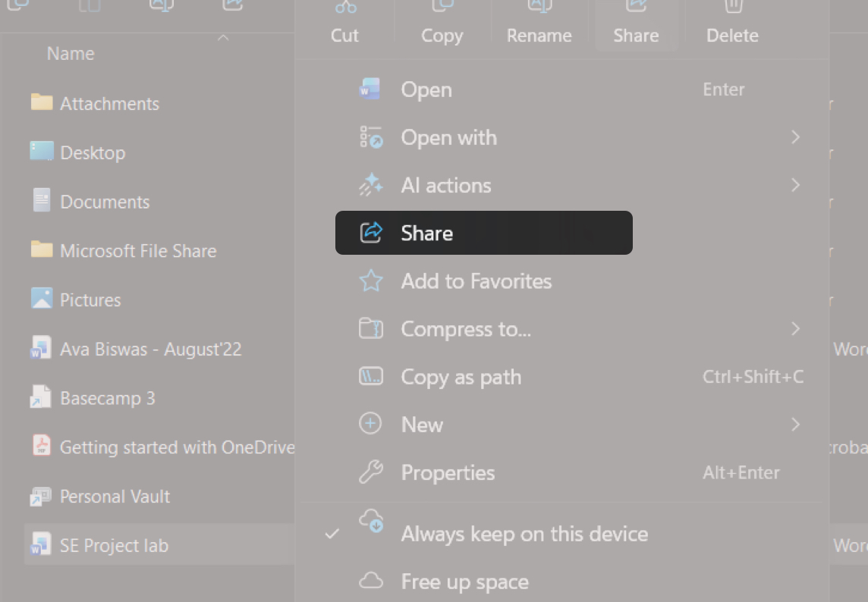
Task: Toggle the Name column sort order
Action: (70, 53)
